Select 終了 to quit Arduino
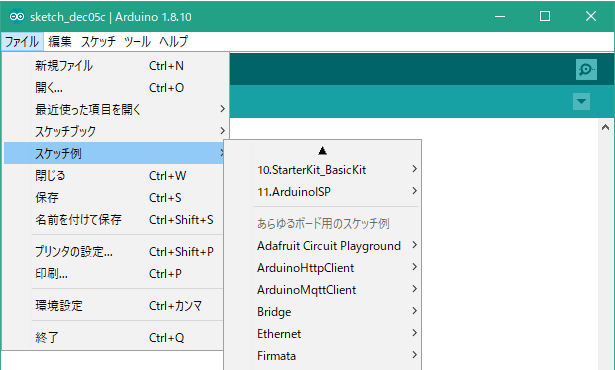The image size is (615, 370). 114,337
